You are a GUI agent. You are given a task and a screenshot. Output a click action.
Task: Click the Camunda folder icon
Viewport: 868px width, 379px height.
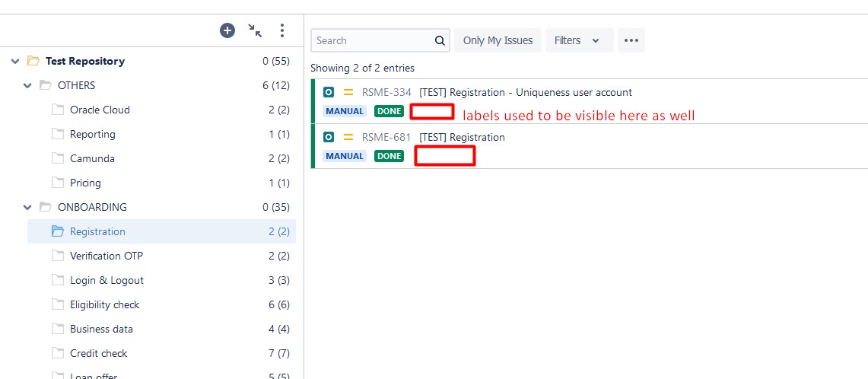point(58,158)
